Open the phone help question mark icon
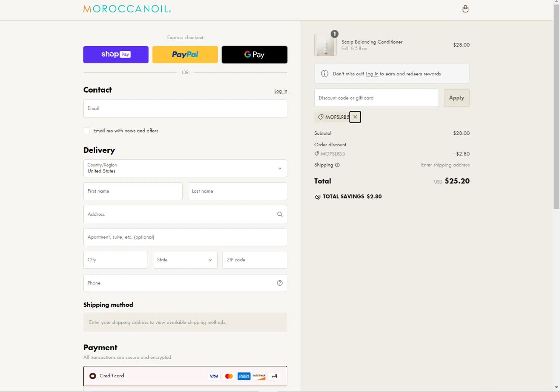Image resolution: width=560 pixels, height=392 pixels. pyautogui.click(x=280, y=283)
